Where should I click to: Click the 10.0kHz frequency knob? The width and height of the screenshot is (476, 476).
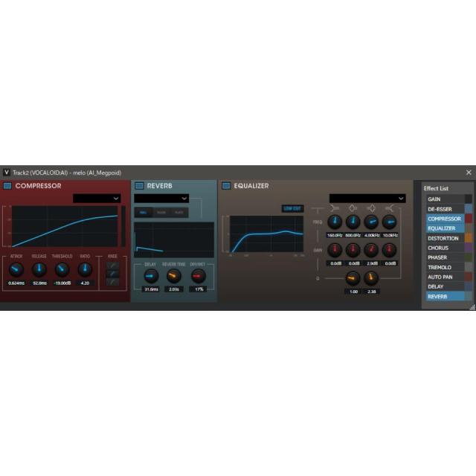point(389,222)
